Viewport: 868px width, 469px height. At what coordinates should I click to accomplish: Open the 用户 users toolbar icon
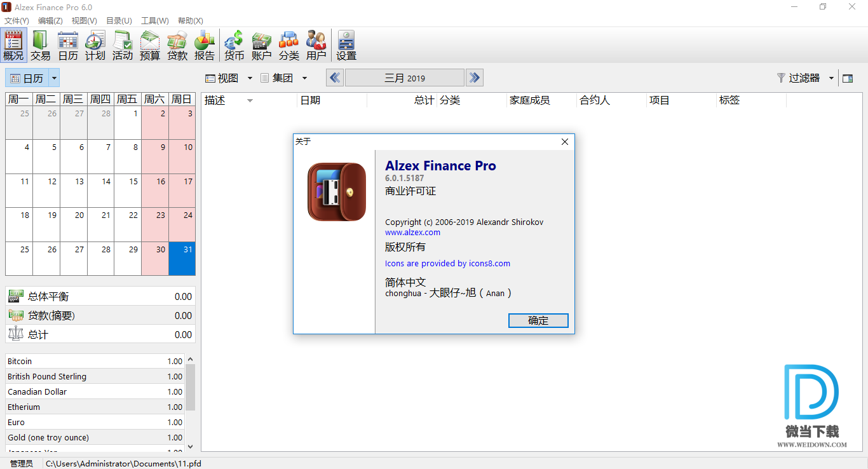tap(316, 45)
